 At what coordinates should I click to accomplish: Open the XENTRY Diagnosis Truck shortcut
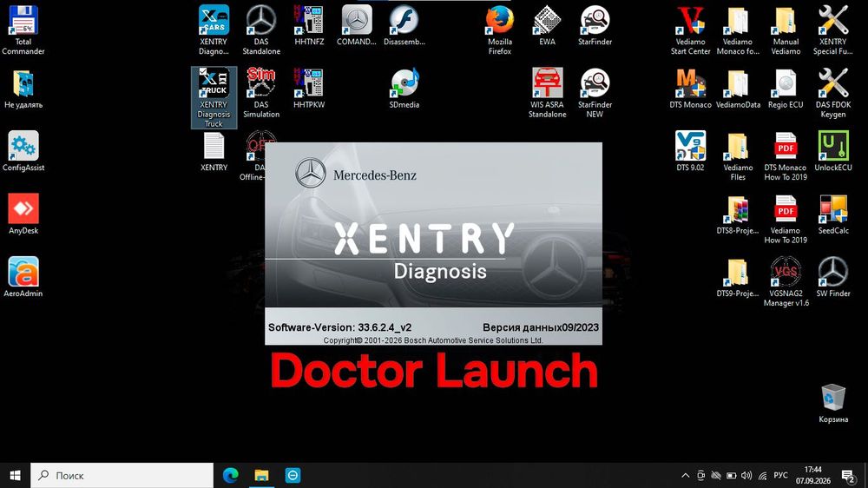(214, 97)
